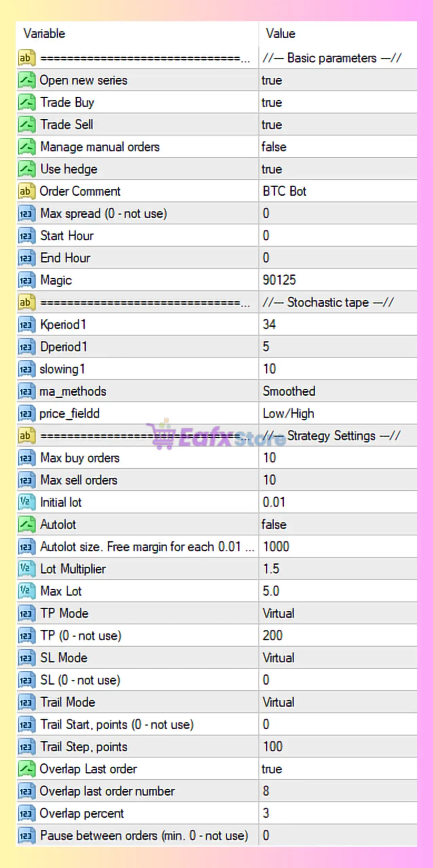Open the TP Mode Virtual dropdown value
Viewport: 433px width, 868px height.
coord(279,613)
